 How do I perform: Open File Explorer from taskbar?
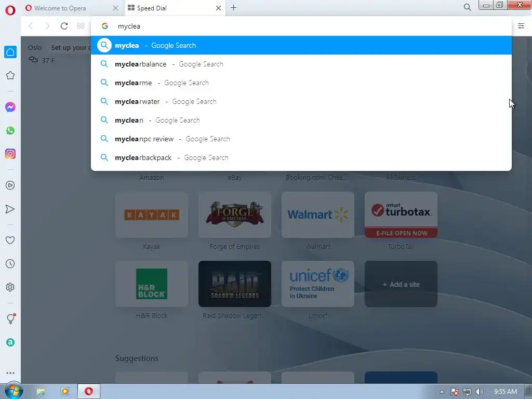[41, 391]
